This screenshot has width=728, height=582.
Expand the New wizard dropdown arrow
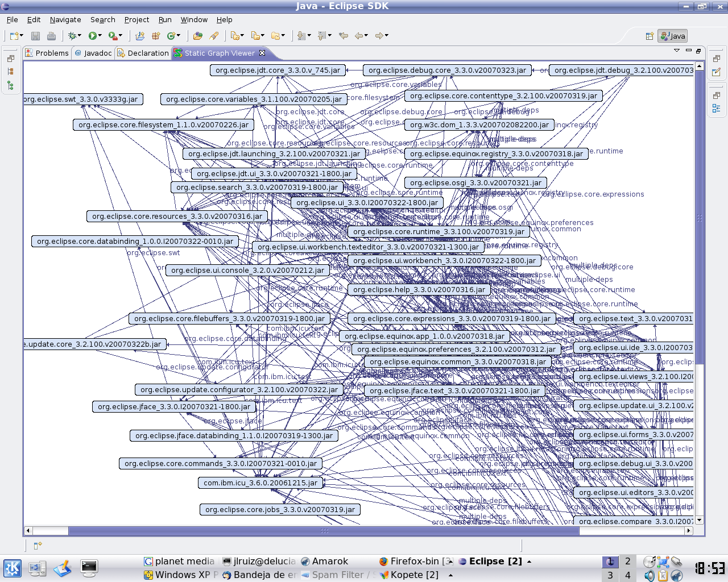(x=22, y=36)
